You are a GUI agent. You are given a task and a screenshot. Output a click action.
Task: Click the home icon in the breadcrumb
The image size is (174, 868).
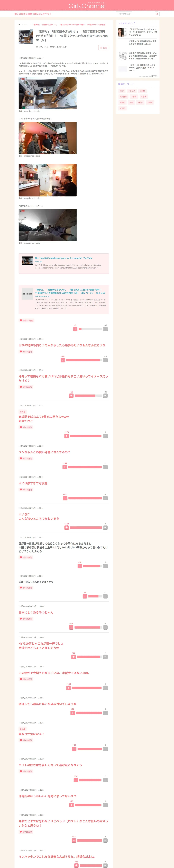click(19, 25)
